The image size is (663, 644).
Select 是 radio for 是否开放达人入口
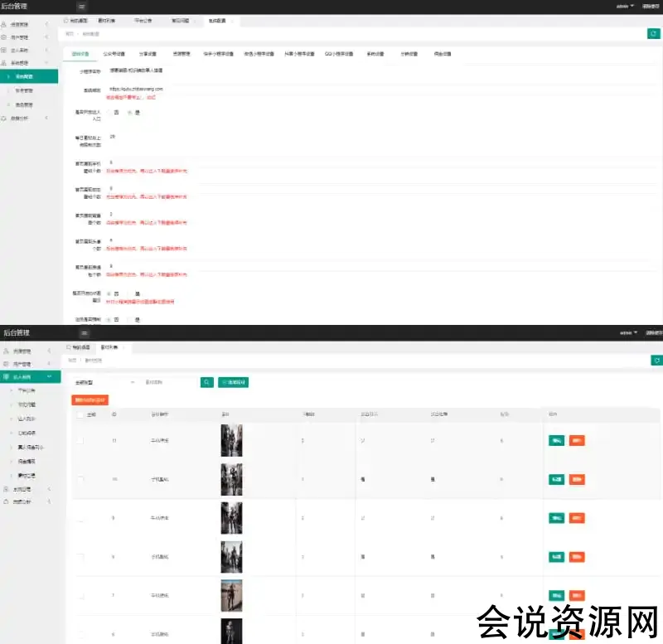click(x=130, y=113)
